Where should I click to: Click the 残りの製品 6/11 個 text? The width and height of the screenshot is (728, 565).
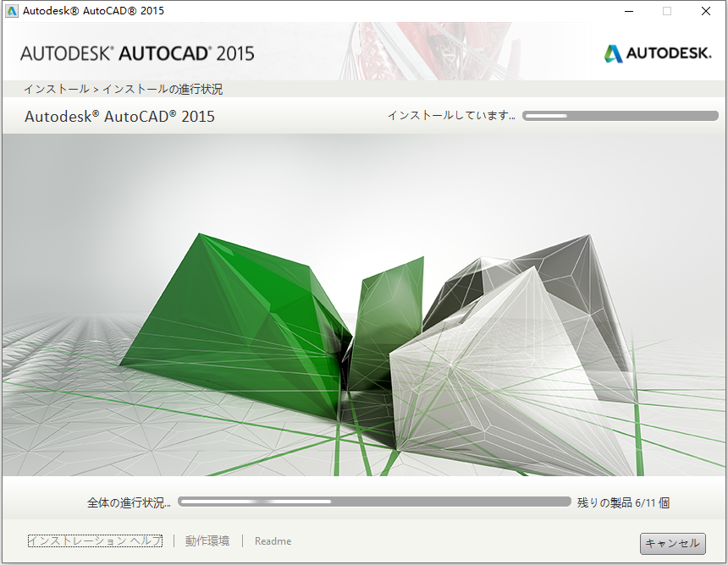[623, 502]
